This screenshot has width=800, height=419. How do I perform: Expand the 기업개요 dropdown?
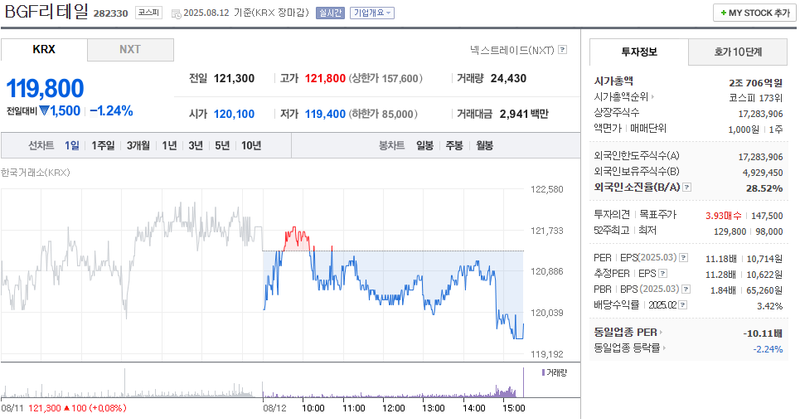[x=372, y=13]
